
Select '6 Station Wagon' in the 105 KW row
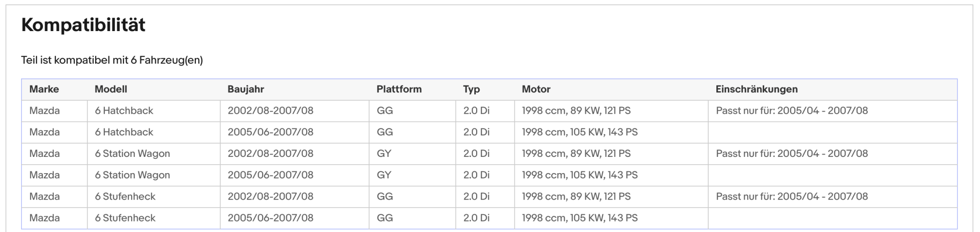tap(133, 175)
